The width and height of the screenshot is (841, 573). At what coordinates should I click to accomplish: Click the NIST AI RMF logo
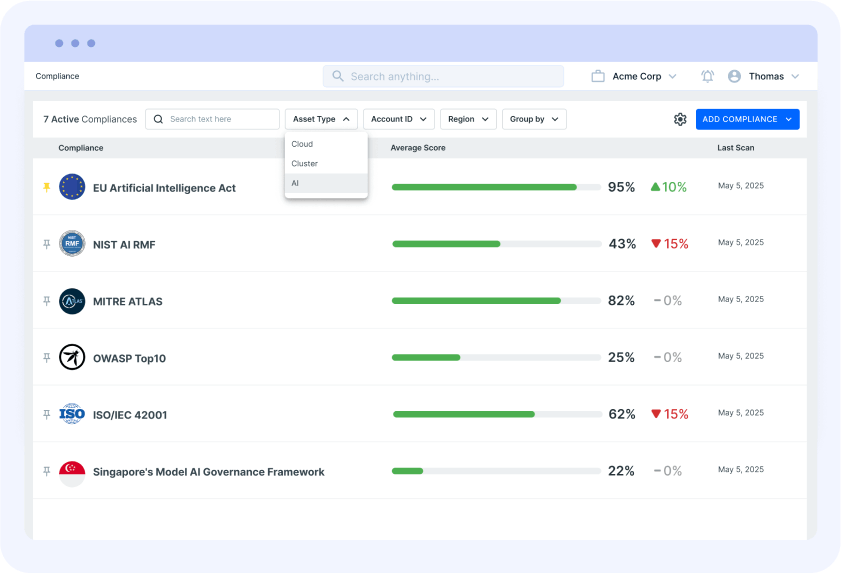tap(72, 244)
